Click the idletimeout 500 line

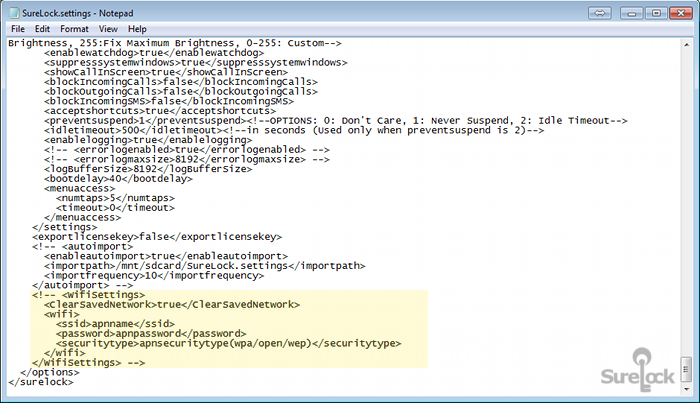click(294, 130)
